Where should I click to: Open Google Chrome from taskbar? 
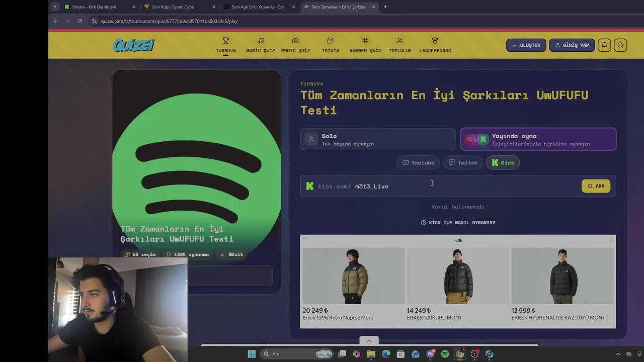[x=459, y=354]
